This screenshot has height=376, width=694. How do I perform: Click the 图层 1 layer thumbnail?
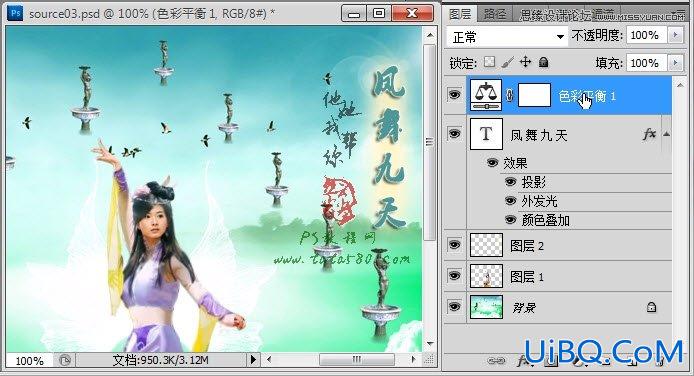[x=486, y=276]
